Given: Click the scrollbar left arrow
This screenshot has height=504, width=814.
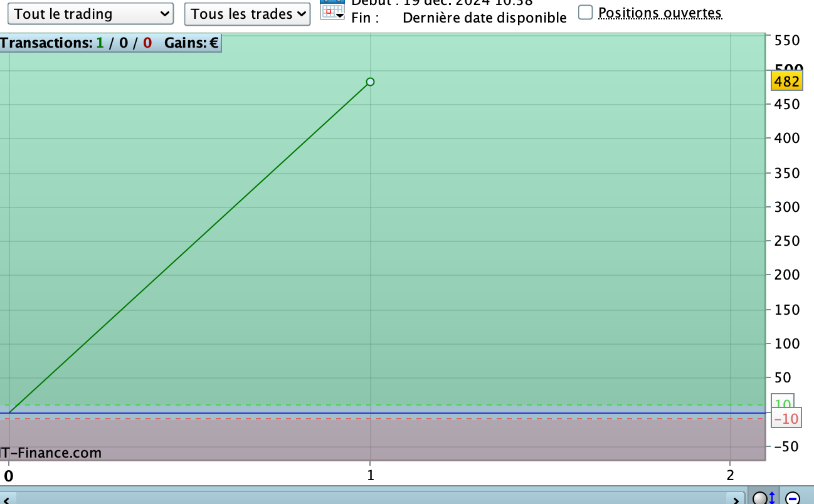Looking at the screenshot, I should pyautogui.click(x=6, y=499).
